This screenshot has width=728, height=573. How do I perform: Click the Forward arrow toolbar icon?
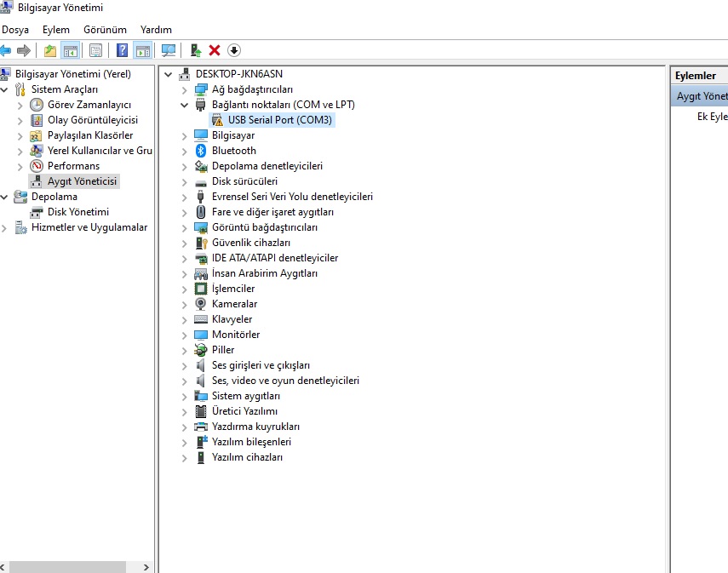pyautogui.click(x=24, y=50)
